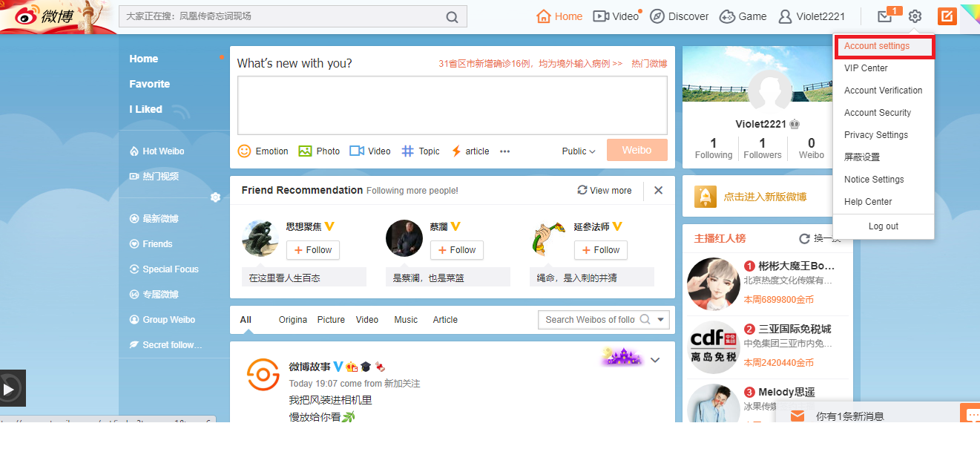The image size is (980, 449).
Task: Open 微博故事 avatar thumbnail
Action: click(x=263, y=374)
